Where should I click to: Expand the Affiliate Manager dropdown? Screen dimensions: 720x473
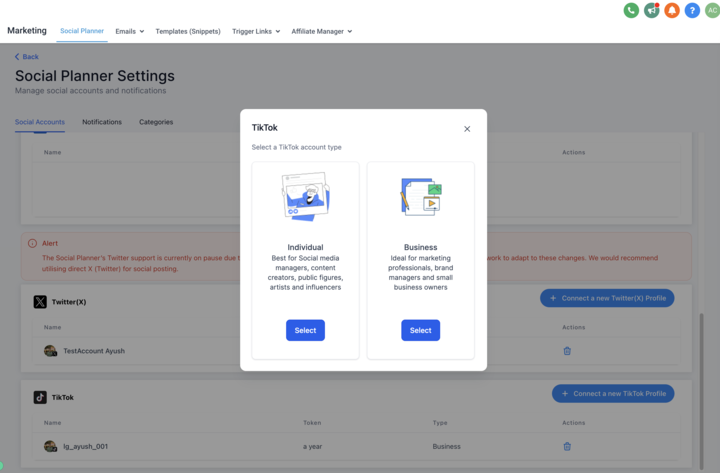coord(321,31)
